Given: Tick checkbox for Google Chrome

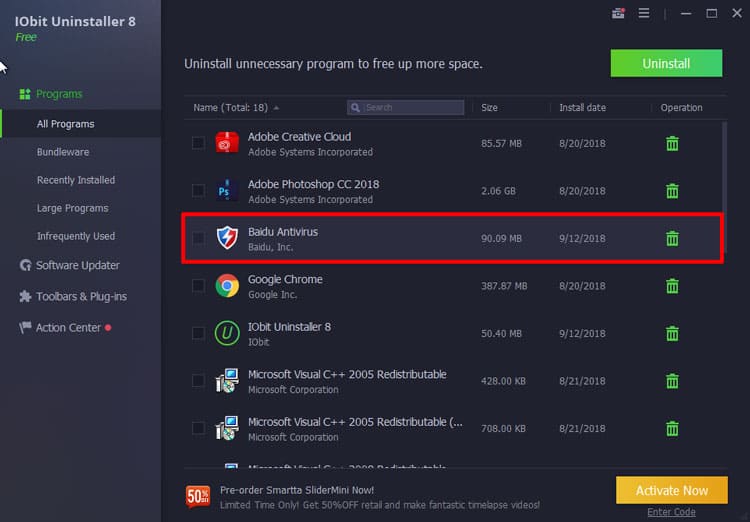Looking at the screenshot, I should (x=198, y=286).
